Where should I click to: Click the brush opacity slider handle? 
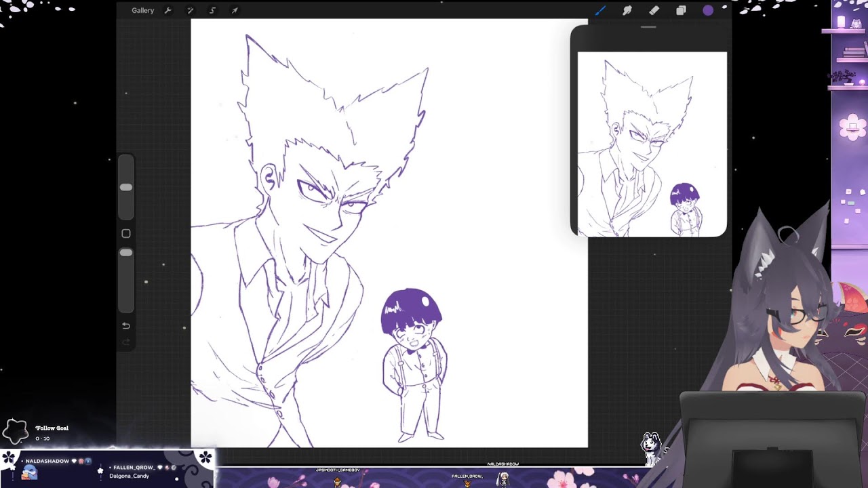tap(126, 252)
